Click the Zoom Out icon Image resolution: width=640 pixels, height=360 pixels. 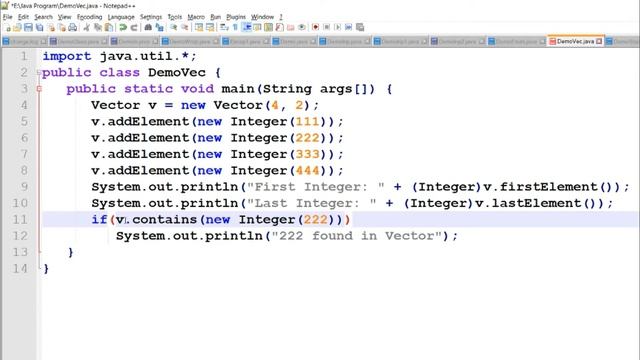[185, 27]
